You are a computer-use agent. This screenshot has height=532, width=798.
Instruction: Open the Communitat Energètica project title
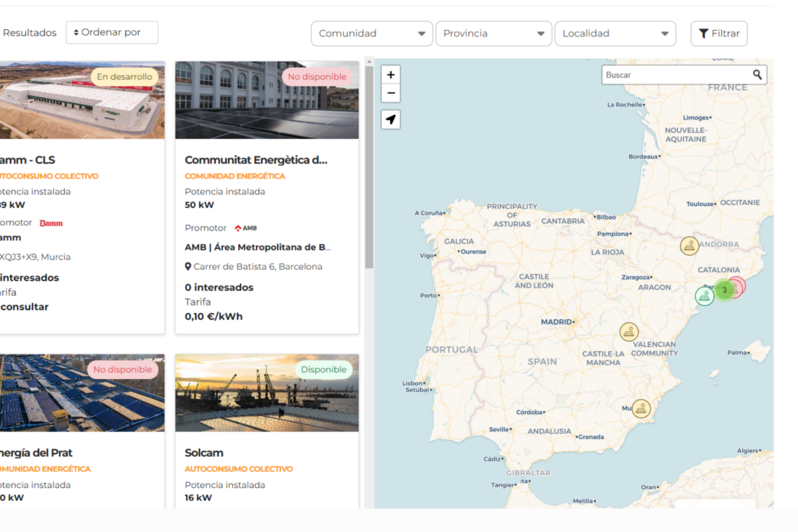tap(256, 160)
